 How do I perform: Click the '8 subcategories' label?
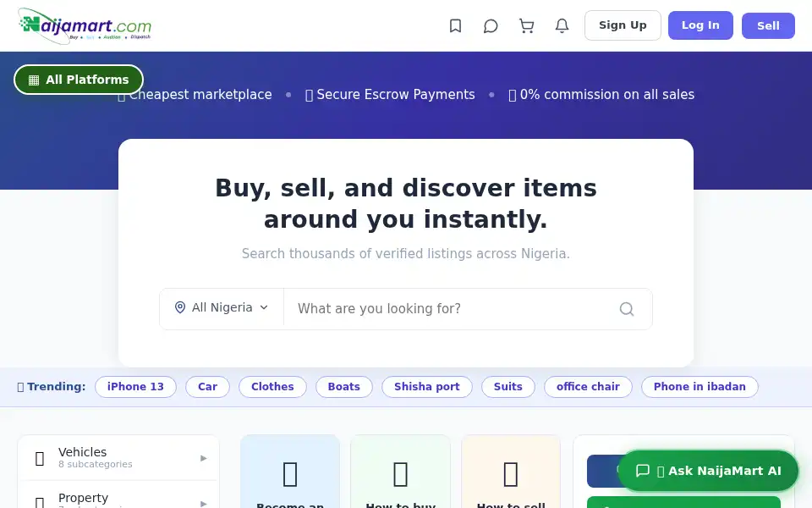click(96, 465)
